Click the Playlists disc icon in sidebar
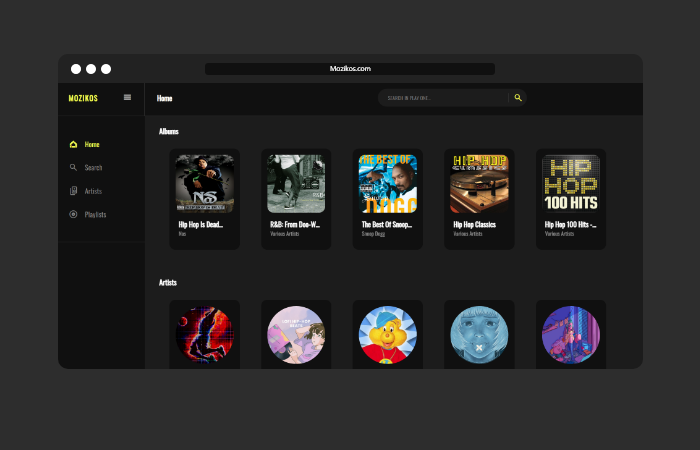700x450 pixels. pos(73,214)
